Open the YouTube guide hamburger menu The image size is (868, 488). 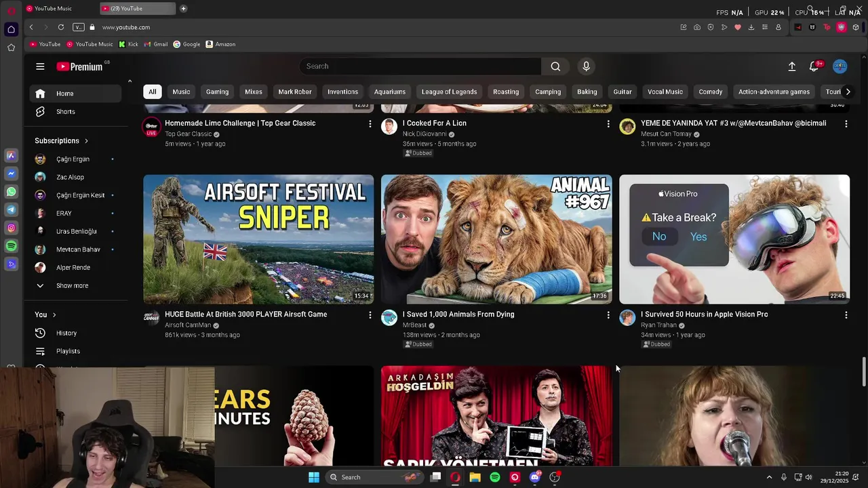coord(40,66)
